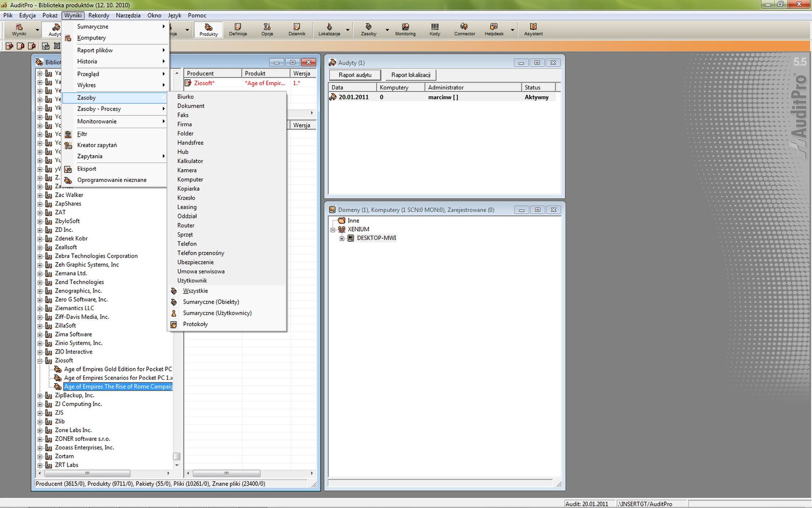Click the Raport lokalizacji button
Viewport: 812px width, 508px height.
[411, 75]
